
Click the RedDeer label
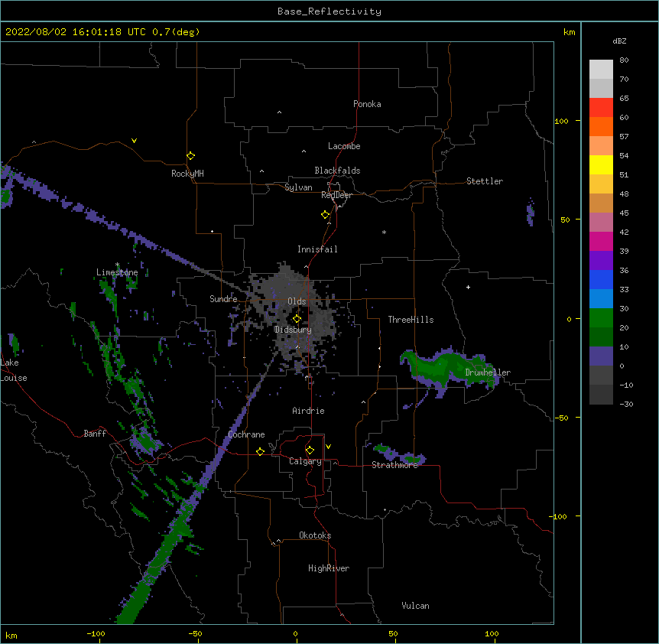coord(336,195)
